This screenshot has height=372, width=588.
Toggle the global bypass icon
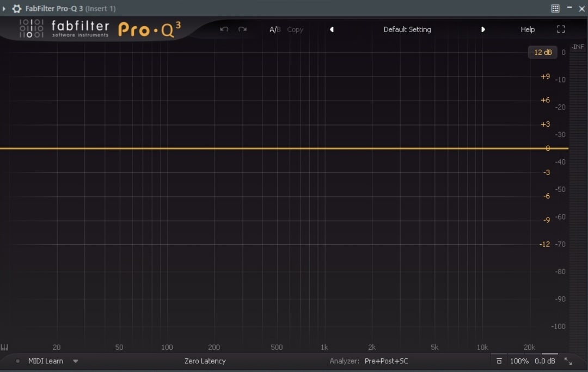click(499, 361)
